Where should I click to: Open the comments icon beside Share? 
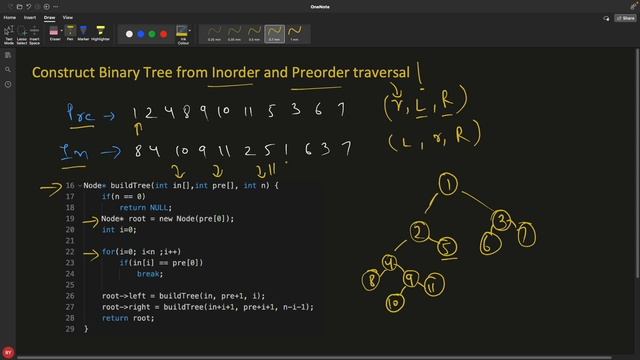click(x=606, y=18)
